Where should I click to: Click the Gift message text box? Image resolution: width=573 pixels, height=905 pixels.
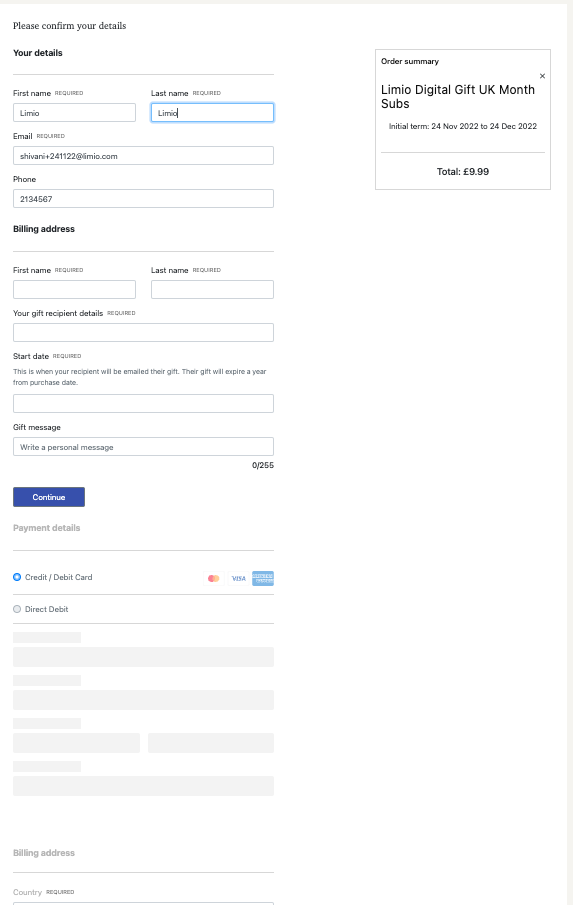point(143,447)
